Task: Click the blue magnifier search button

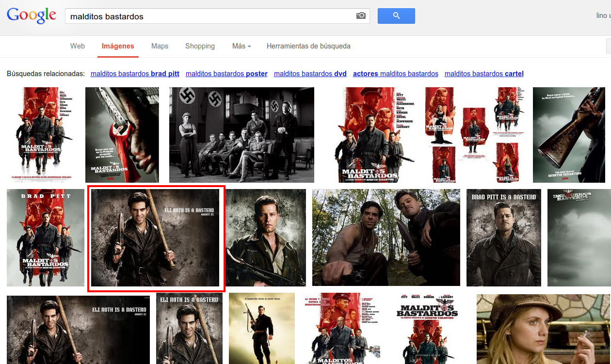Action: 396,16
